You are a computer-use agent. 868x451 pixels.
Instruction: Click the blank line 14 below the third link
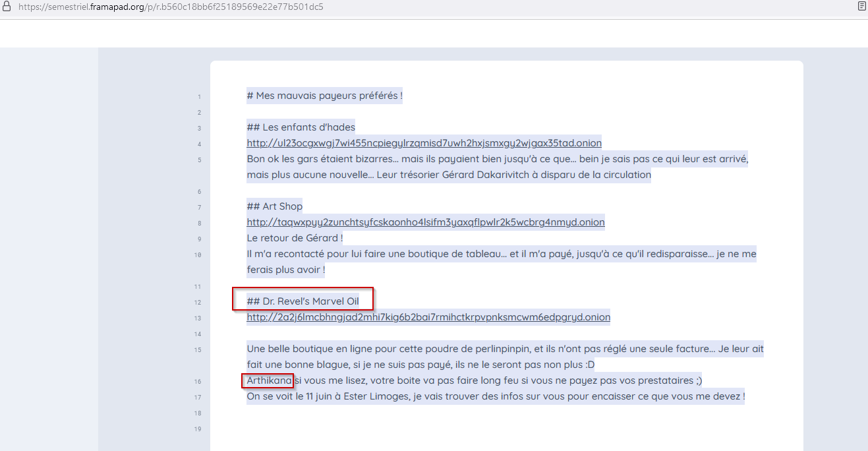click(x=461, y=334)
